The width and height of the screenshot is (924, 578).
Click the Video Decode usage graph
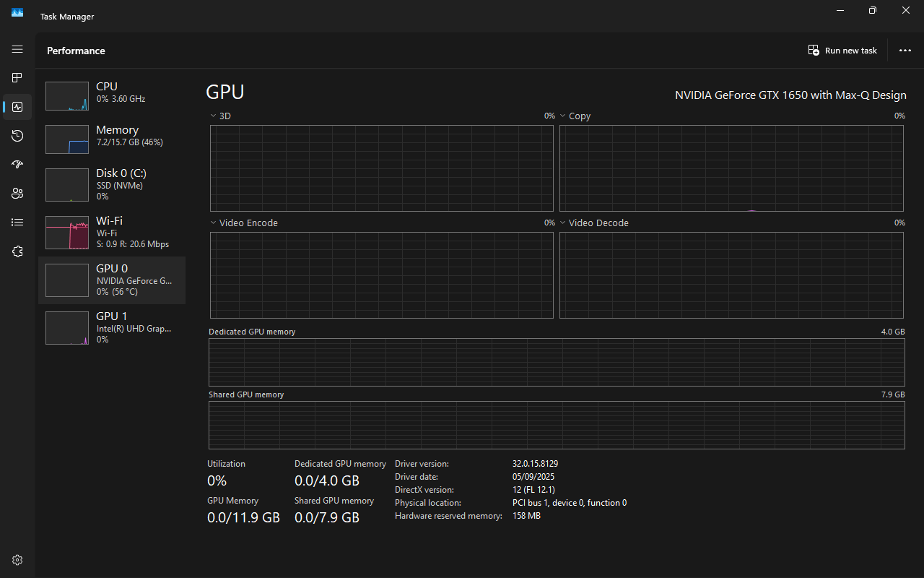(x=731, y=275)
